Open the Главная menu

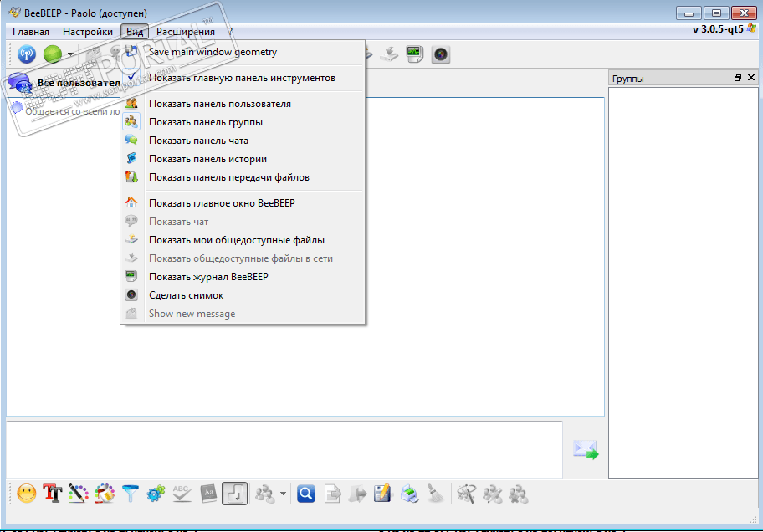tap(31, 32)
